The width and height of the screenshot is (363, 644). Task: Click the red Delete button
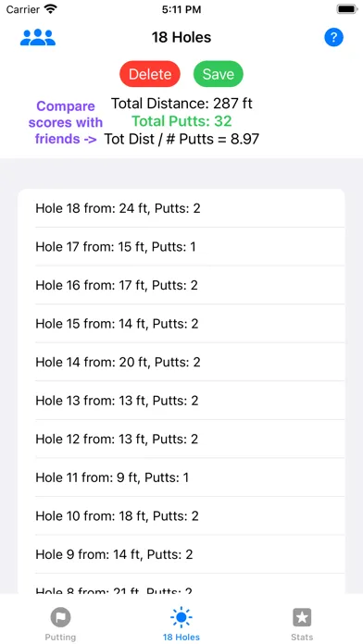click(x=150, y=74)
